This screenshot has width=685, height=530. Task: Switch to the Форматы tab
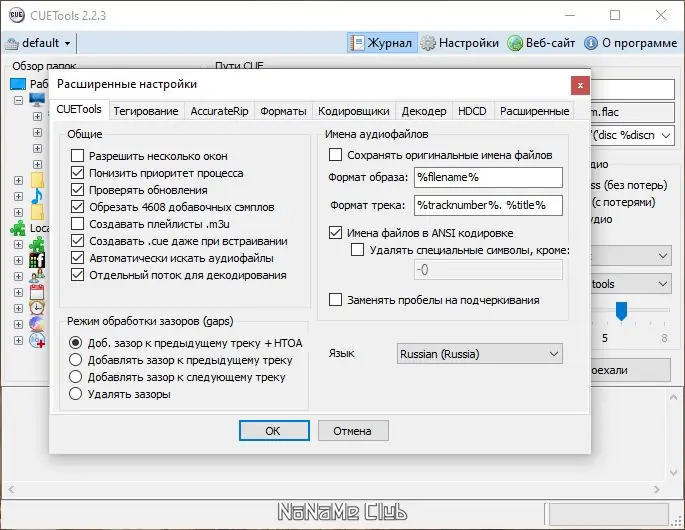[283, 111]
